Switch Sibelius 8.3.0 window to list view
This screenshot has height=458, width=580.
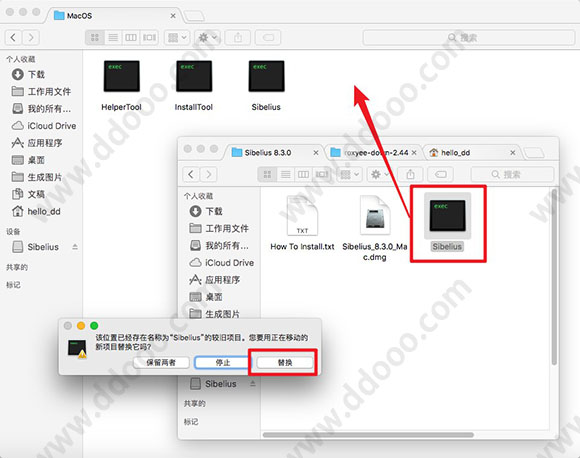tap(285, 174)
